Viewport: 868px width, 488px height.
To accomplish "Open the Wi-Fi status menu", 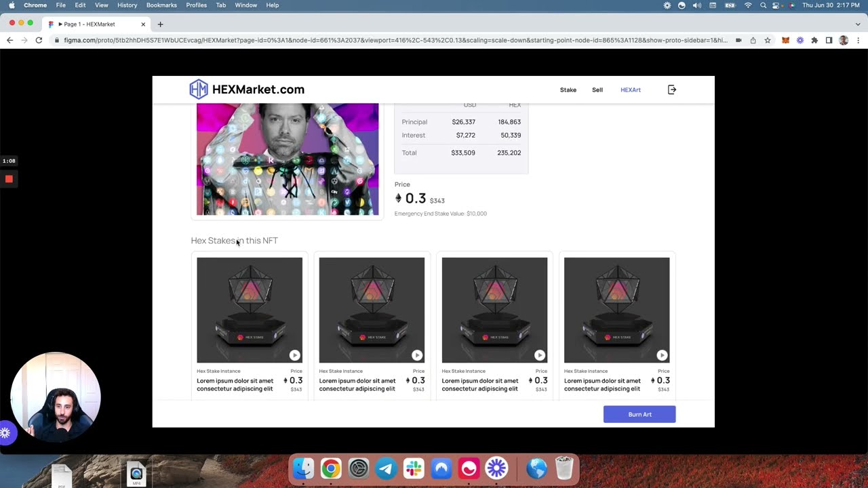I will 748,5.
